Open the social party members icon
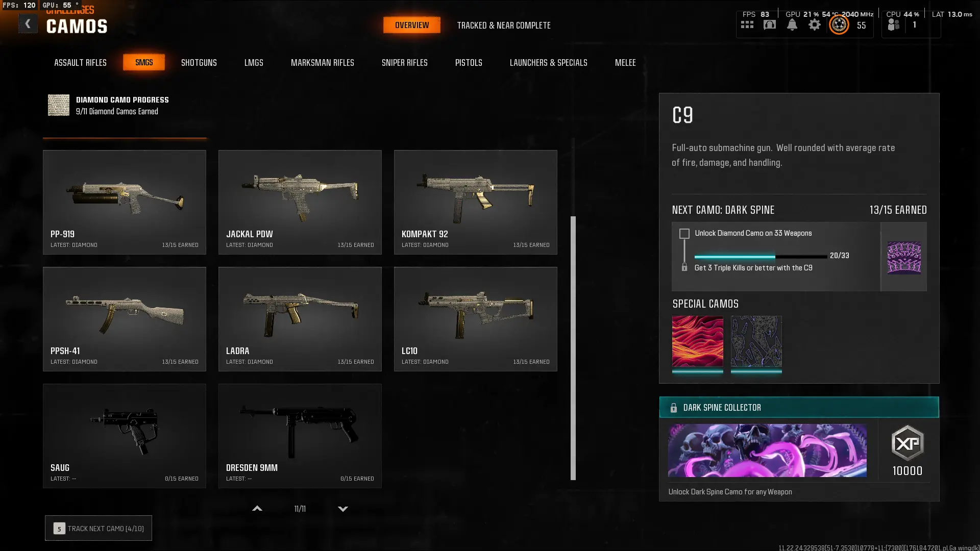Screen dimensions: 980x551 click(x=894, y=24)
